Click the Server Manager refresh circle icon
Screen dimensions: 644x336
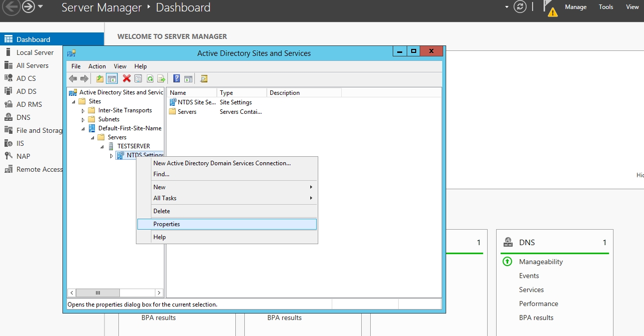point(520,7)
